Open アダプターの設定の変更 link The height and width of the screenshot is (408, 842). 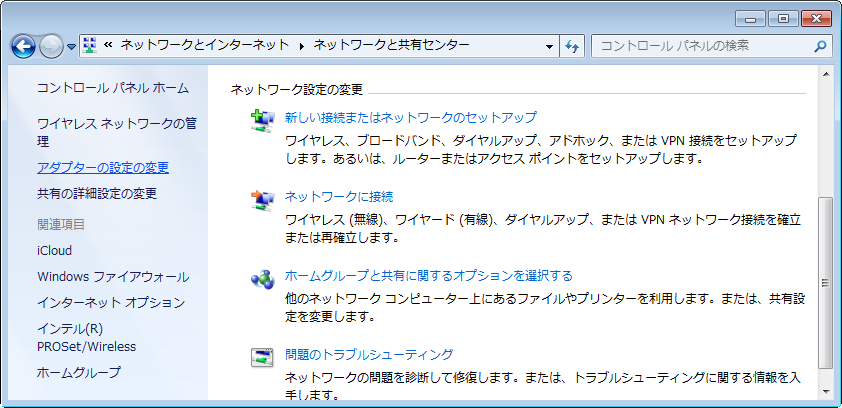tap(103, 168)
